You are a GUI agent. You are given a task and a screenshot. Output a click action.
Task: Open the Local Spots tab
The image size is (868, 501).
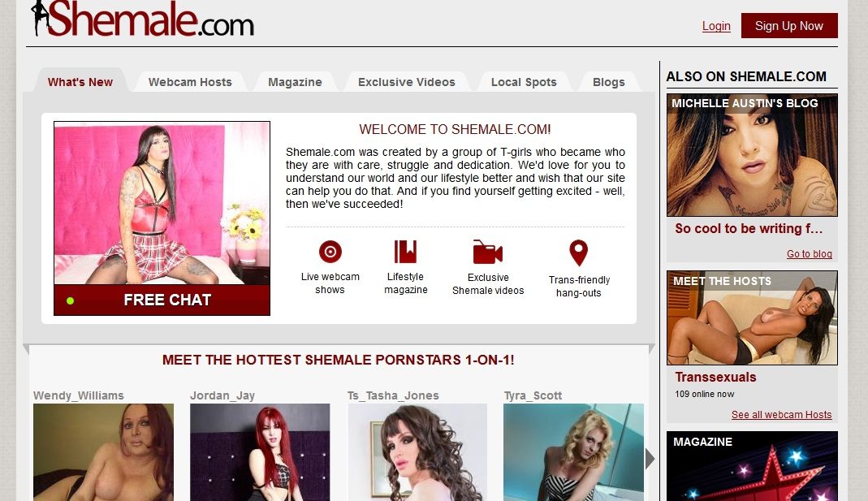[524, 82]
